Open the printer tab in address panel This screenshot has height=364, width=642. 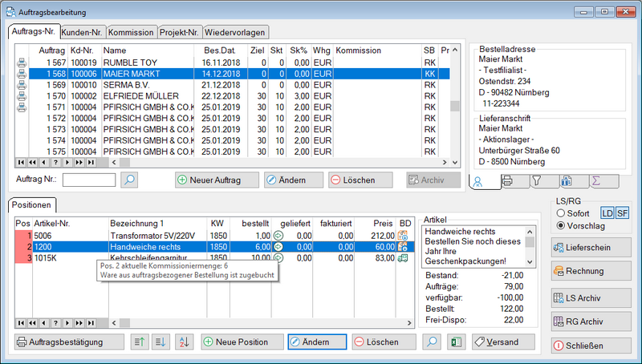coord(507,181)
